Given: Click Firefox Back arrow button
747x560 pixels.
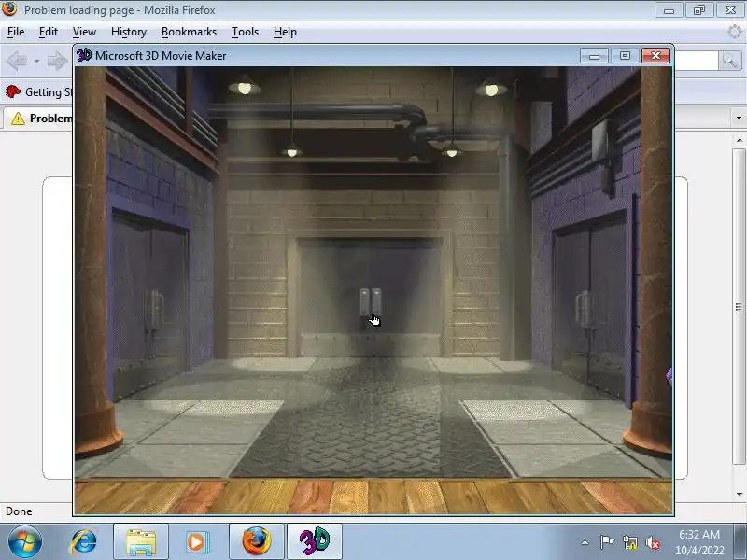Looking at the screenshot, I should point(17,61).
